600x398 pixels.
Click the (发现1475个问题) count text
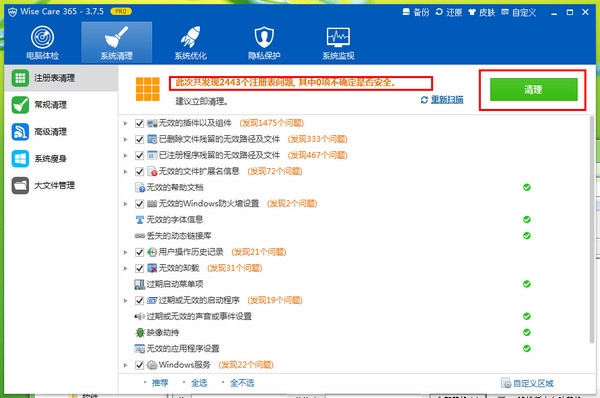click(x=272, y=123)
